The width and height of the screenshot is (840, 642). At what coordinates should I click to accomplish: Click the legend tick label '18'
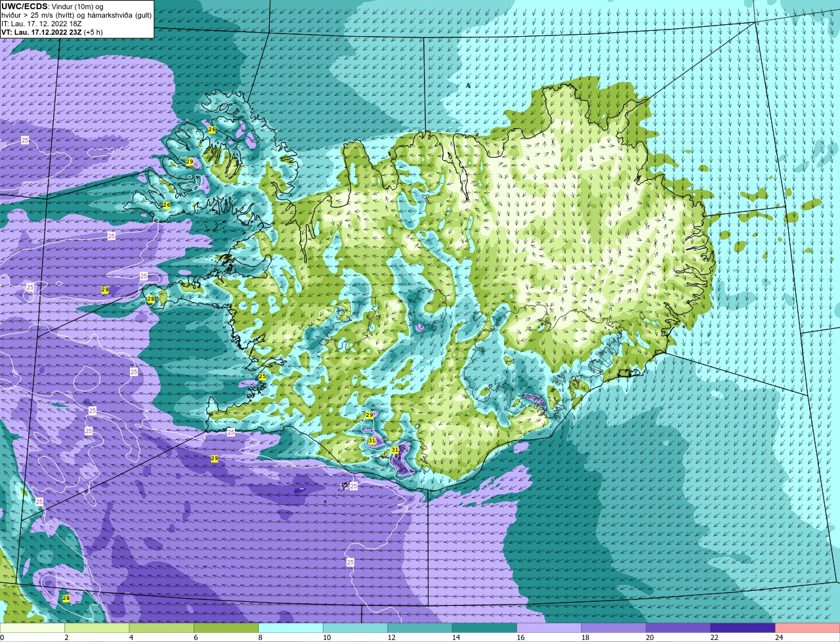585,637
